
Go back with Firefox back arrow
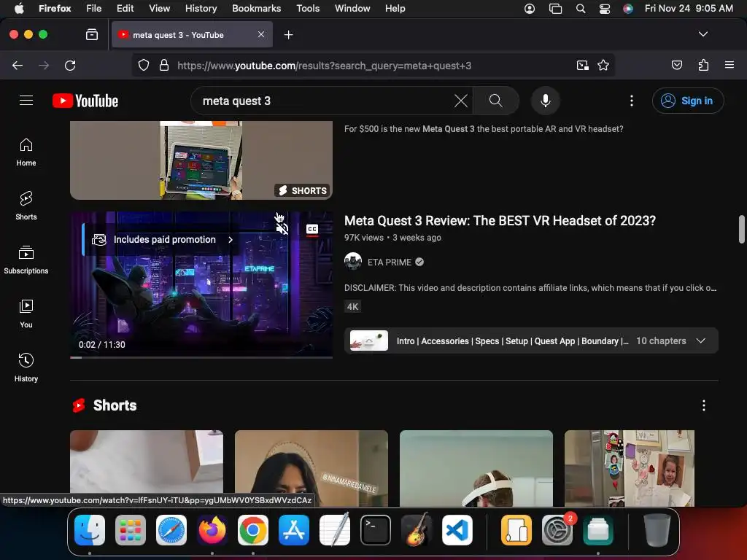click(18, 65)
